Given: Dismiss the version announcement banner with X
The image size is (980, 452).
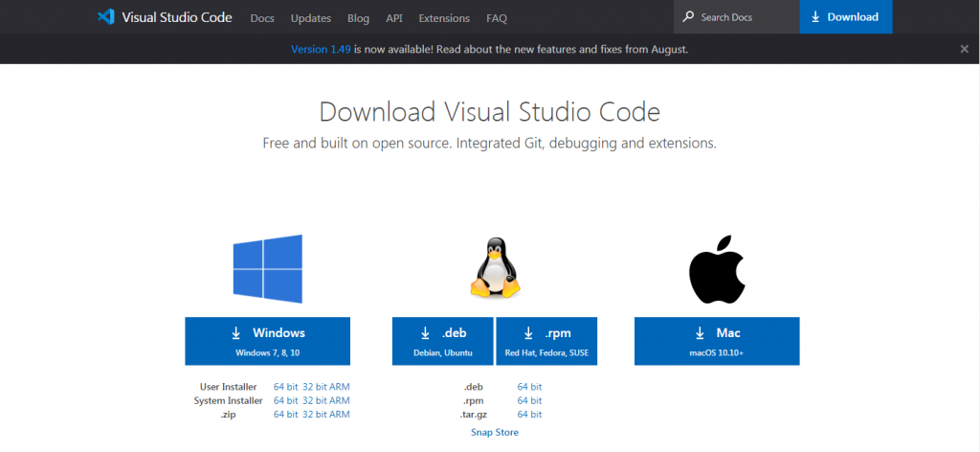Looking at the screenshot, I should pyautogui.click(x=965, y=49).
